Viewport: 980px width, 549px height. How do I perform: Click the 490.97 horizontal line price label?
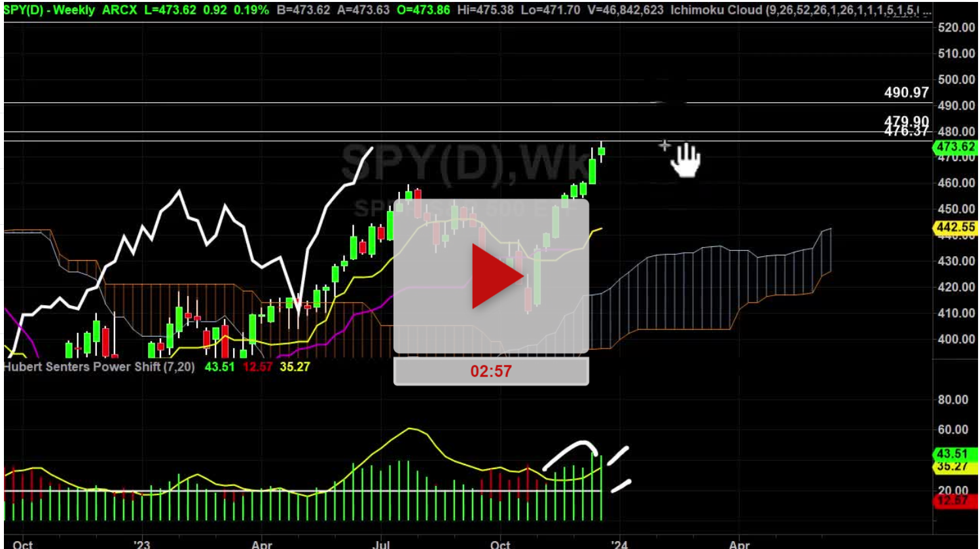(x=907, y=92)
